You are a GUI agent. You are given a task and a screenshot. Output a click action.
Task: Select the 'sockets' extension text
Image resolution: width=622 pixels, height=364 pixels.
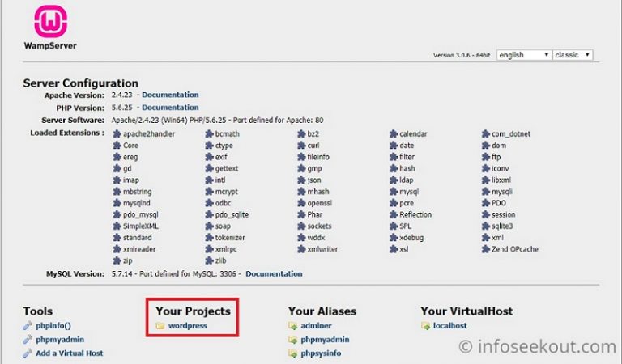(x=319, y=226)
